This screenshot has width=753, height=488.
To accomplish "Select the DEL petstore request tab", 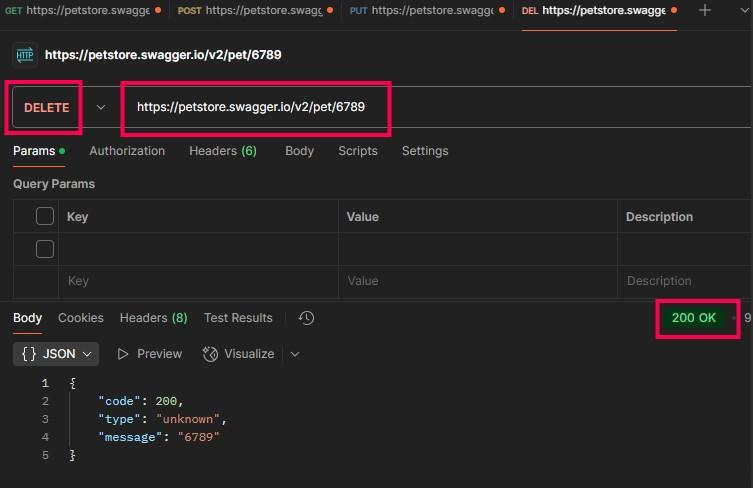I will click(599, 11).
